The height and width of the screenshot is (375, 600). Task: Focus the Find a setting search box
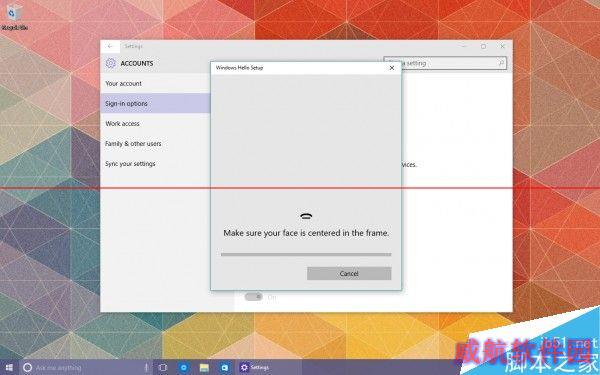pos(445,63)
